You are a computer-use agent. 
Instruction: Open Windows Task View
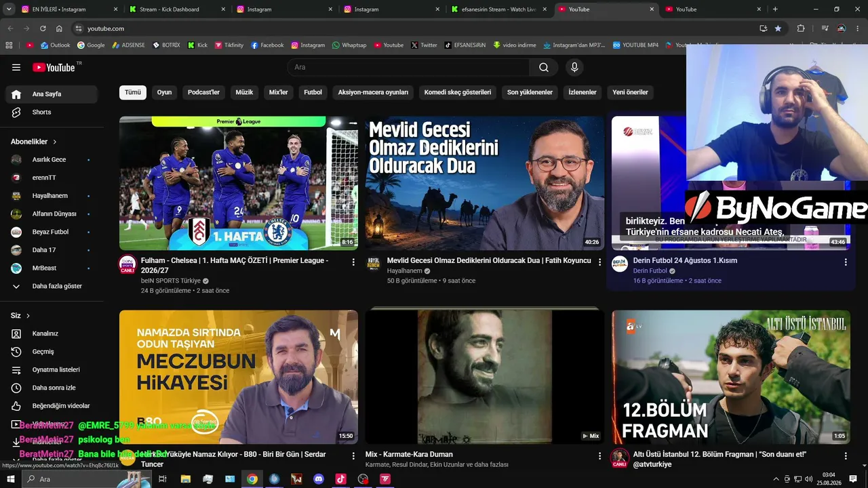pyautogui.click(x=163, y=479)
